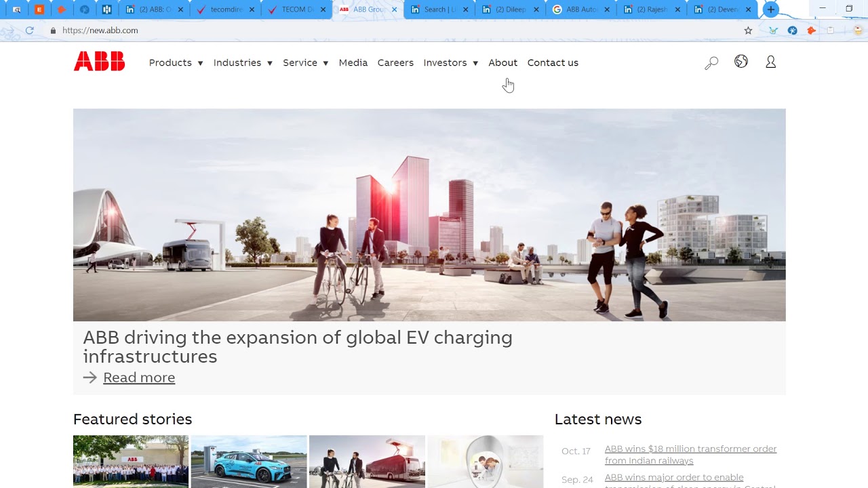Open the globe country selector icon
The height and width of the screenshot is (488, 868).
click(x=741, y=62)
